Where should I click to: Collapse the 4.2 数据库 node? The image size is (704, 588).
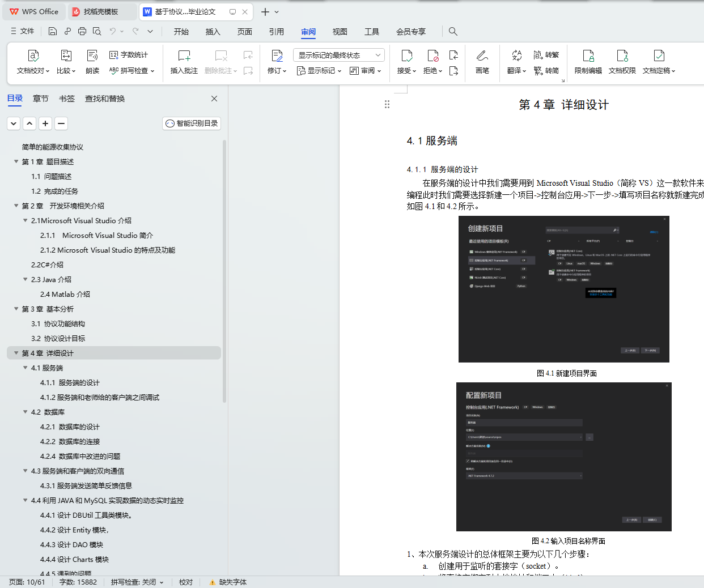(x=25, y=412)
